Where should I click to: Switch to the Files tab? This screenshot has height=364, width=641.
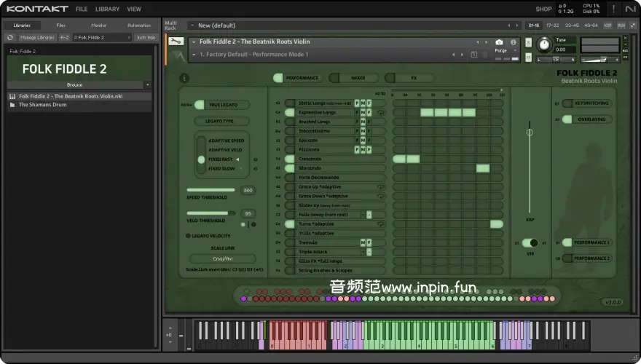point(60,25)
